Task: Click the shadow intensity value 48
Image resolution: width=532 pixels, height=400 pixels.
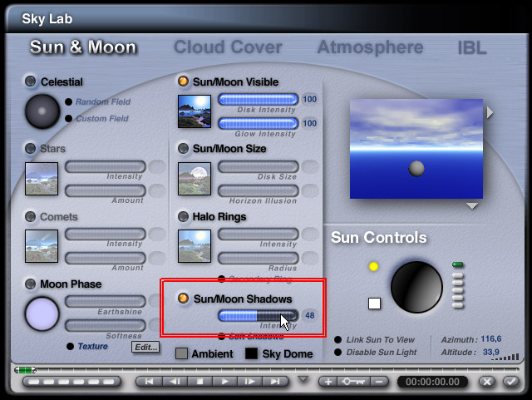Action: click(x=309, y=315)
